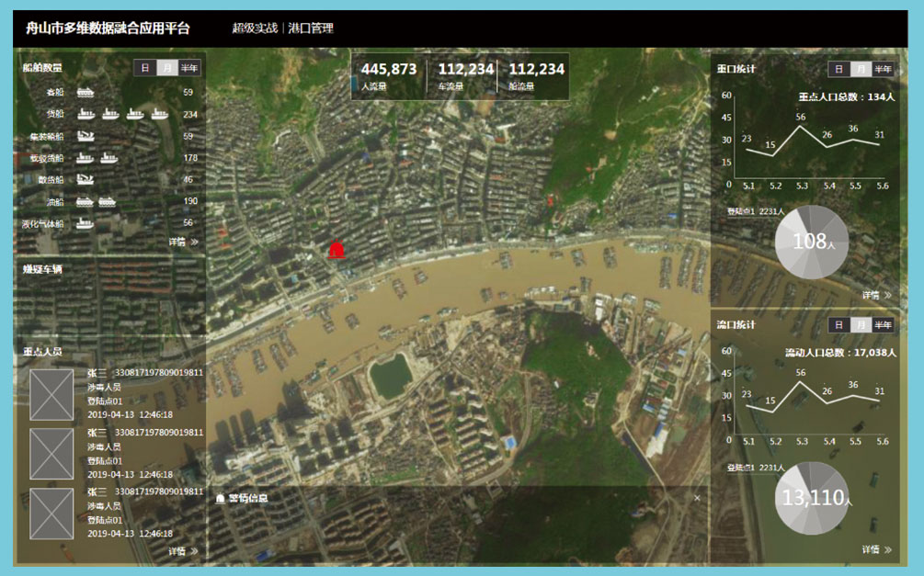Switch ship count panel to 日 view

[144, 68]
